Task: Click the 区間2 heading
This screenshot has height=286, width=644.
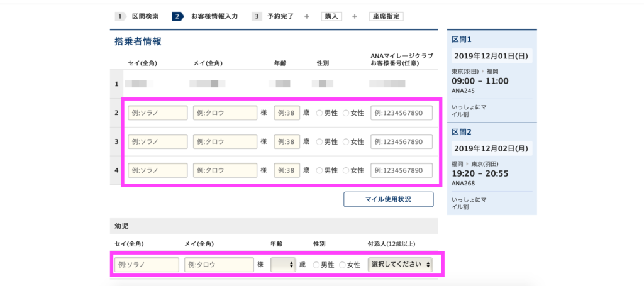Action: pyautogui.click(x=461, y=133)
